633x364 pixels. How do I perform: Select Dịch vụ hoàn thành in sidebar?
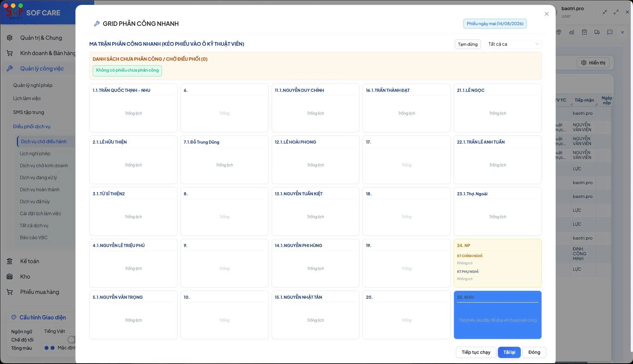pos(39,190)
